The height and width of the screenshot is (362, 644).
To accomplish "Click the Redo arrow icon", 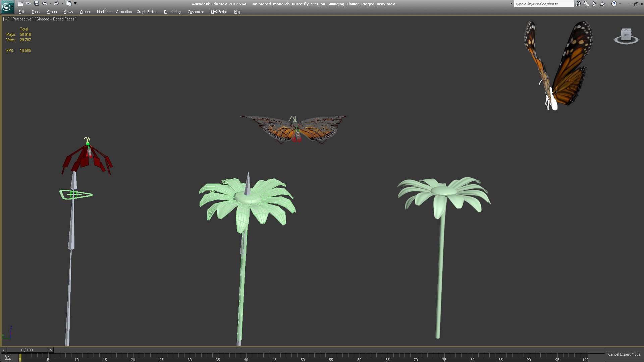I will click(56, 4).
